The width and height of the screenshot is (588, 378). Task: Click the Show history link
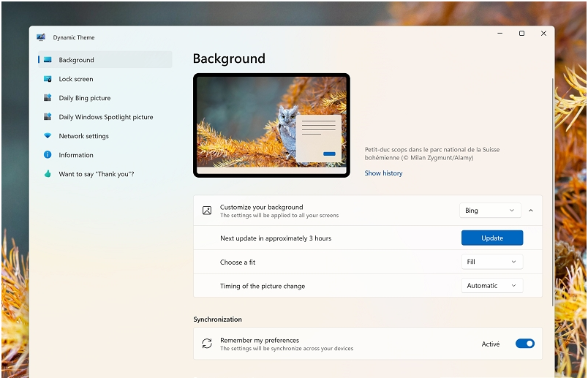point(384,173)
